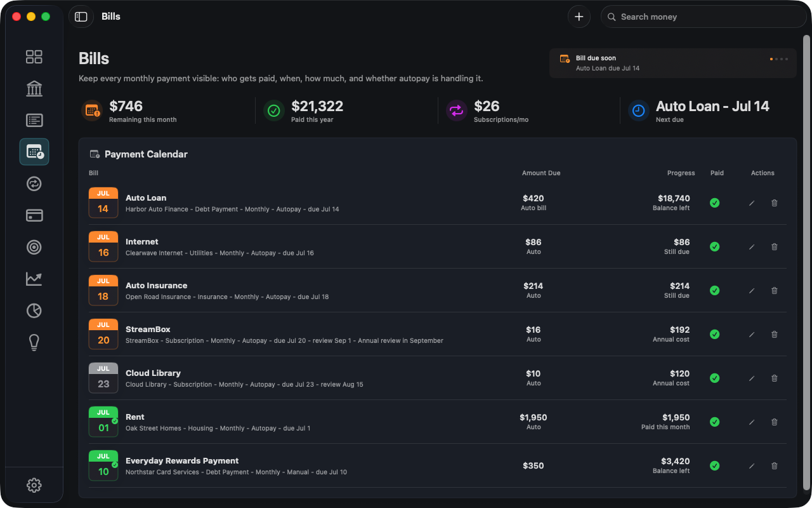
Task: Edit the StreamBox bill
Action: (x=752, y=335)
